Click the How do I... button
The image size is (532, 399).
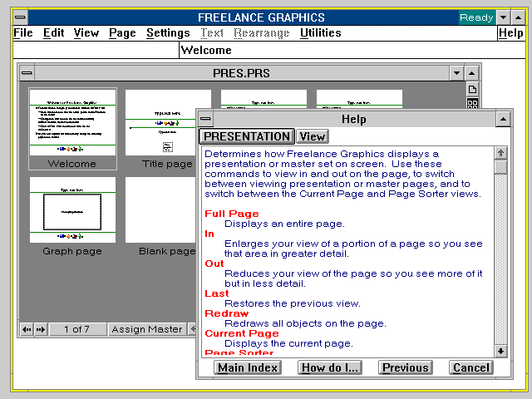[x=330, y=367]
